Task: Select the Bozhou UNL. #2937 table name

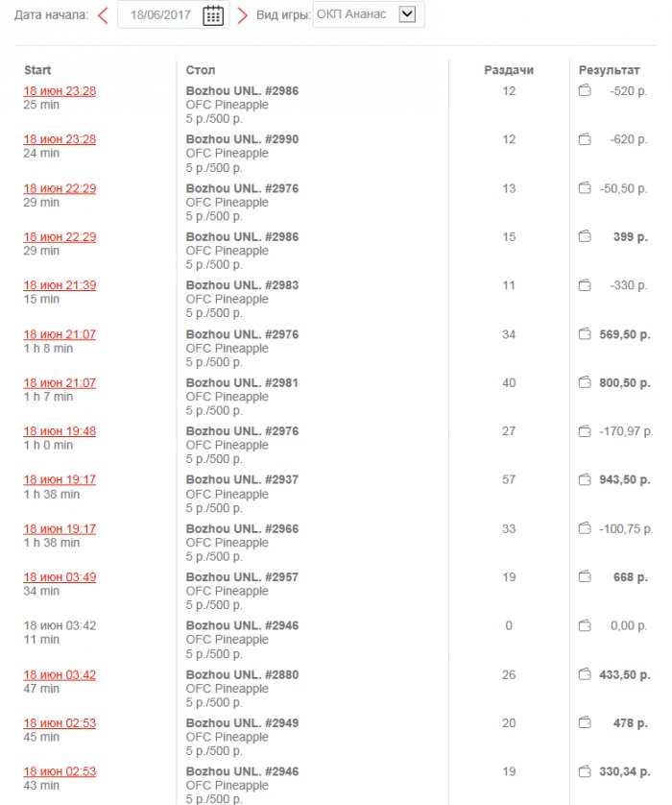Action: coord(242,479)
